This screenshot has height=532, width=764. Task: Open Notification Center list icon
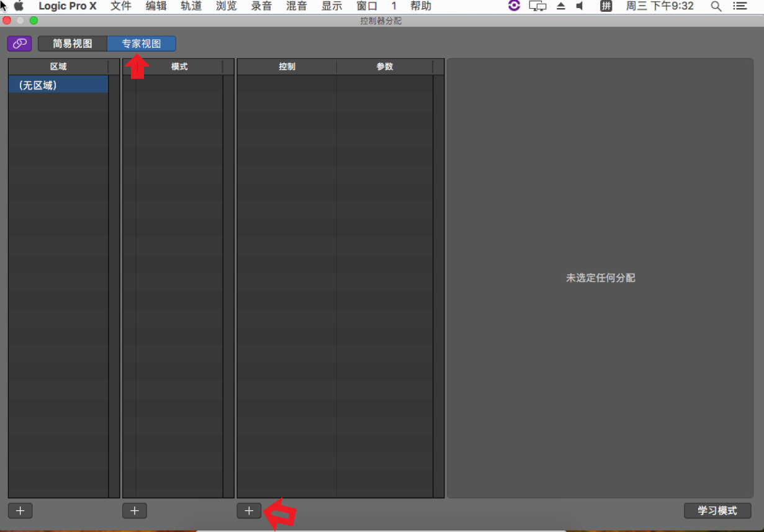point(739,6)
